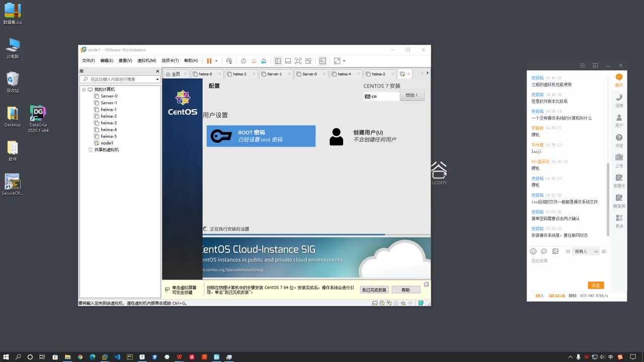Select 共享的虚拟机 in the library tree
Viewport: 644px width, 362px height.
click(106, 150)
